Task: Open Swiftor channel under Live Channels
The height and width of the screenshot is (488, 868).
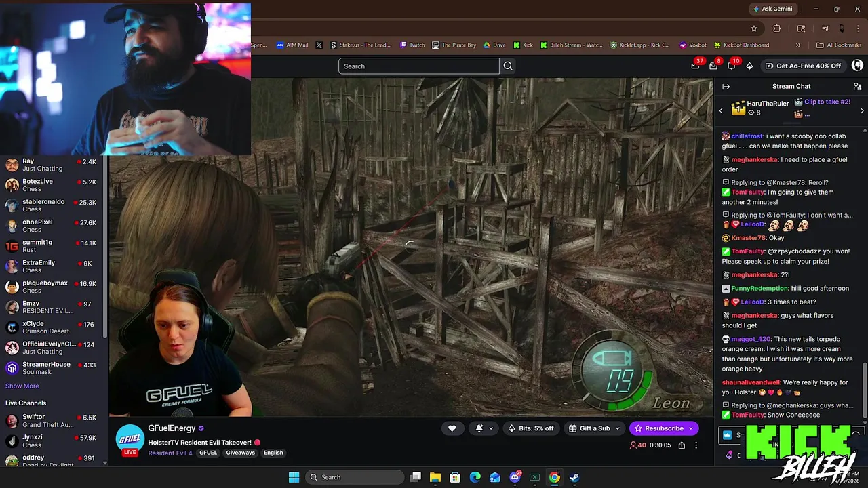Action: (x=52, y=421)
